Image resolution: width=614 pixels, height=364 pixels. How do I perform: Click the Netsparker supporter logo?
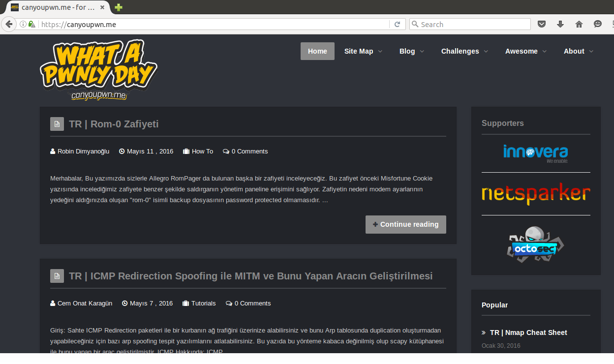536,194
